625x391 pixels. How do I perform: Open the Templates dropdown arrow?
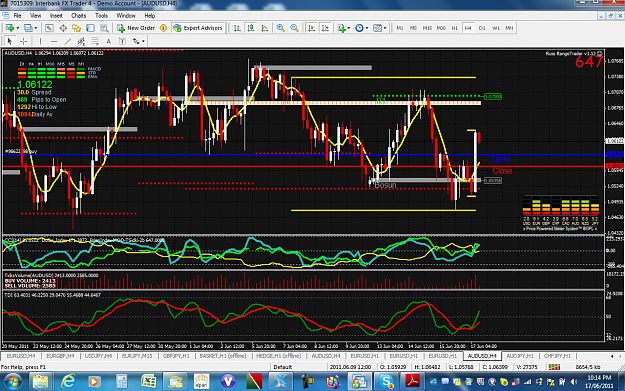(385, 28)
